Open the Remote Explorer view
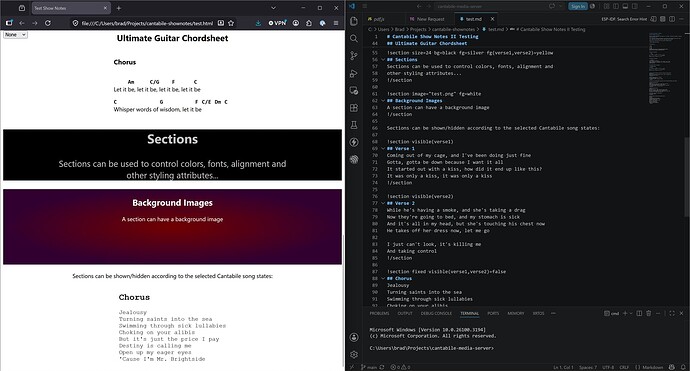The width and height of the screenshot is (690, 371). (354, 91)
